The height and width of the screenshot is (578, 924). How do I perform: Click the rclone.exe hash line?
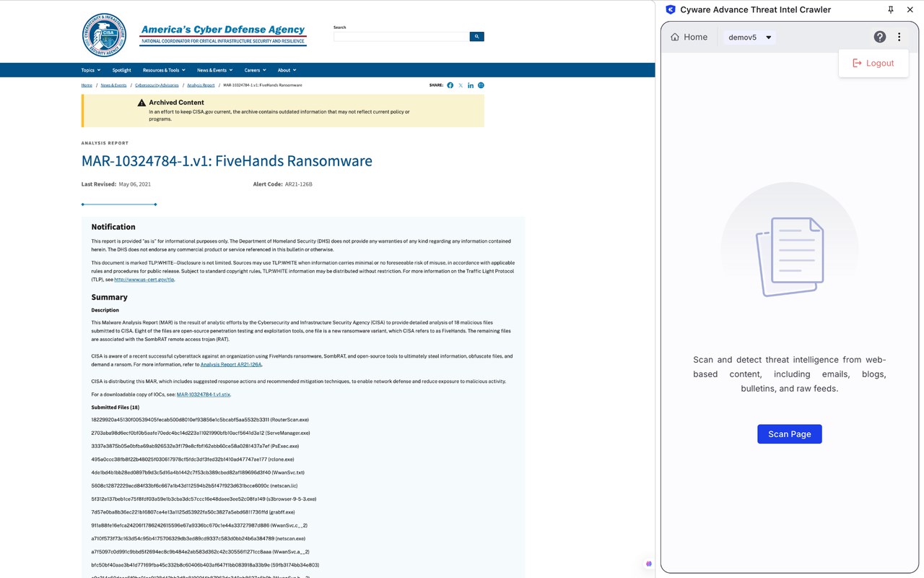coord(193,460)
